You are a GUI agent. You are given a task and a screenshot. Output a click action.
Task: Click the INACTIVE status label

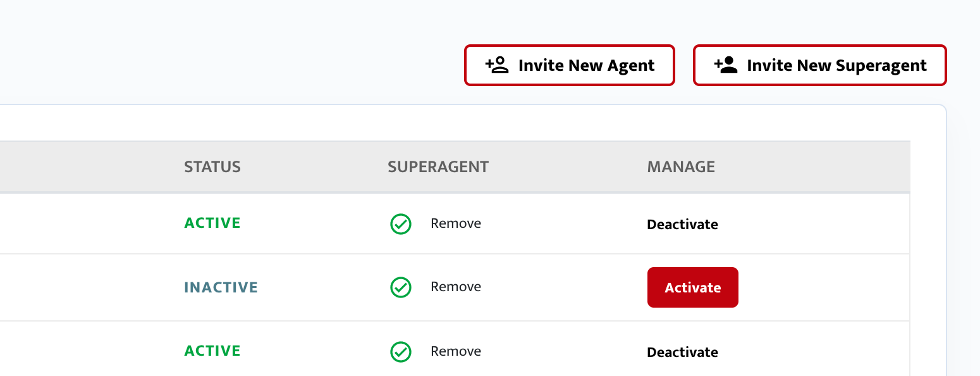point(221,287)
